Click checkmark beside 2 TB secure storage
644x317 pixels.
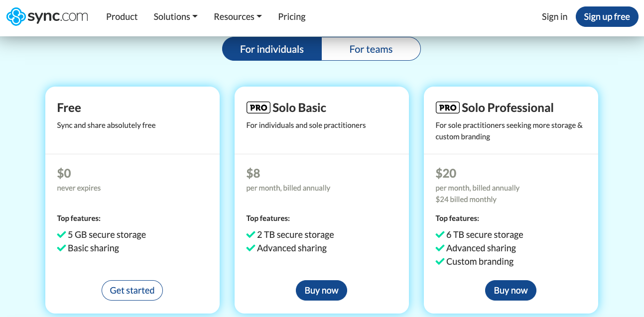coord(251,234)
